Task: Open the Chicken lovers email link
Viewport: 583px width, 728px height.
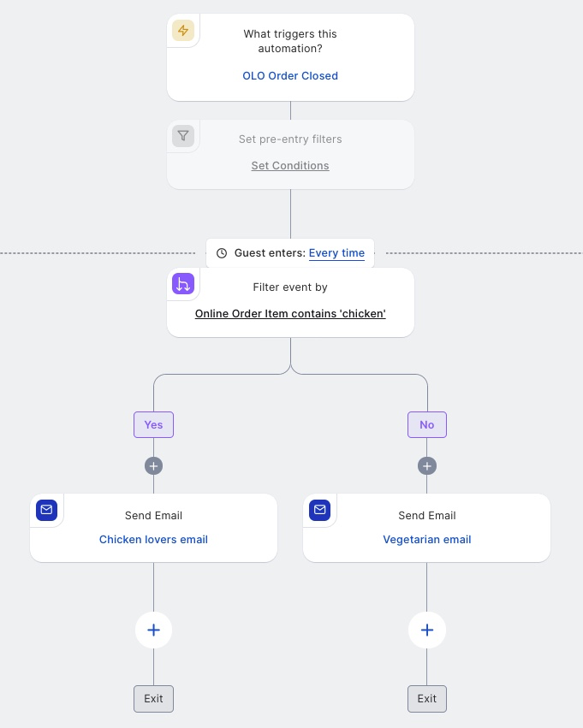Action: (154, 540)
